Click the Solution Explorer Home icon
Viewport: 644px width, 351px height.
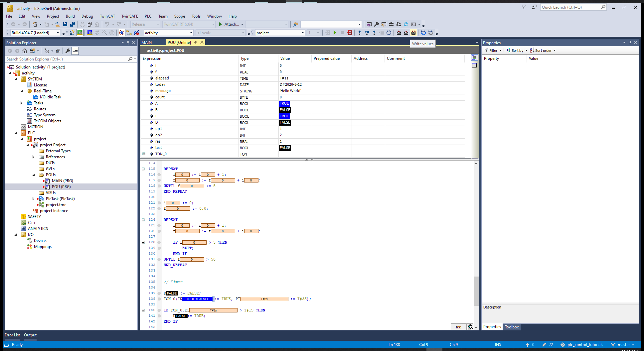click(25, 51)
